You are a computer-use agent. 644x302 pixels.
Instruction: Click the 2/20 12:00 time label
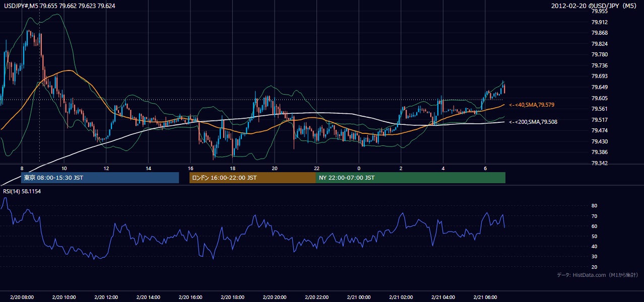coord(106,297)
